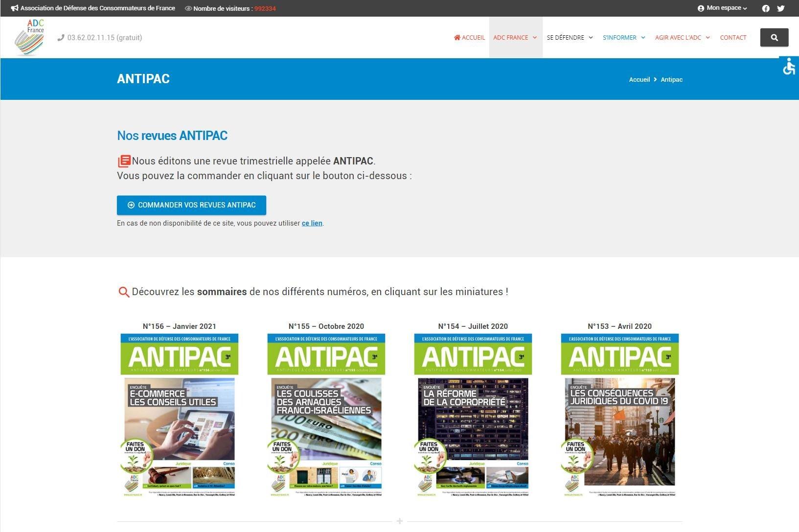The height and width of the screenshot is (532, 799).
Task: Open the accessibility wheelchair widget
Action: coord(789,66)
